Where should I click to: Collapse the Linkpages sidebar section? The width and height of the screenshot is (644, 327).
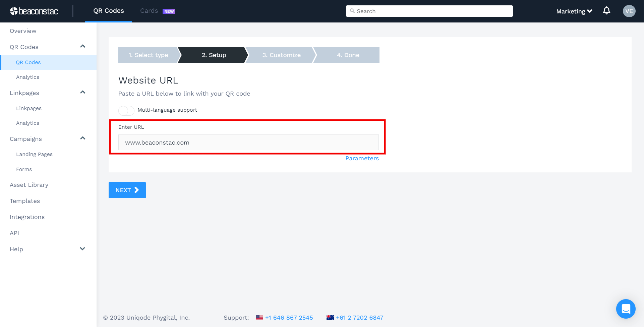click(x=82, y=92)
